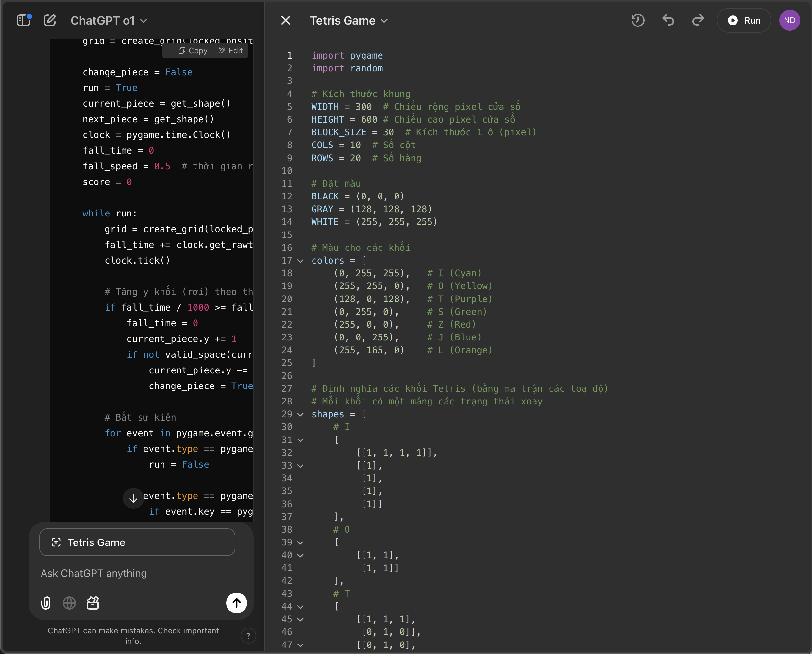The height and width of the screenshot is (654, 812).
Task: Click 'fall_speed = 0.5' in chat code
Action: pos(127,166)
